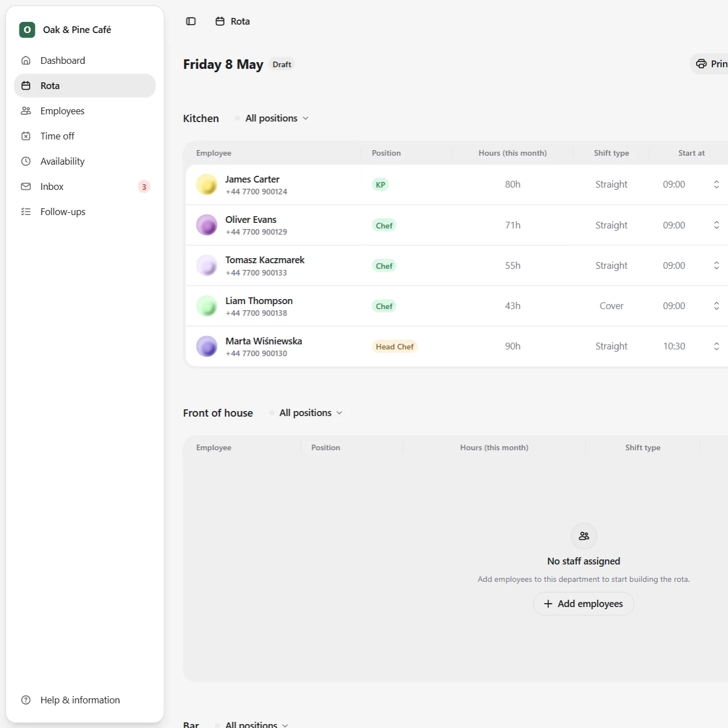The width and height of the screenshot is (728, 728).
Task: Click the Rota breadcrumb label
Action: [240, 21]
